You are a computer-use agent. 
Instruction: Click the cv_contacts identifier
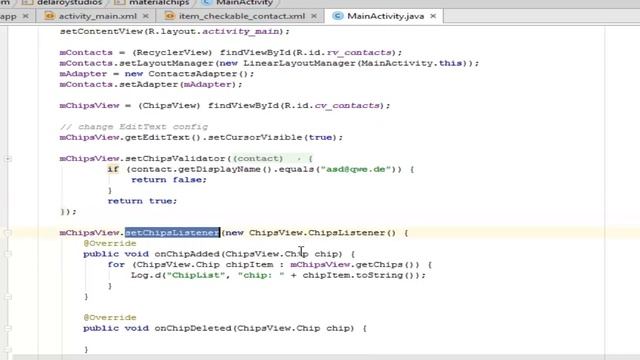coord(347,106)
